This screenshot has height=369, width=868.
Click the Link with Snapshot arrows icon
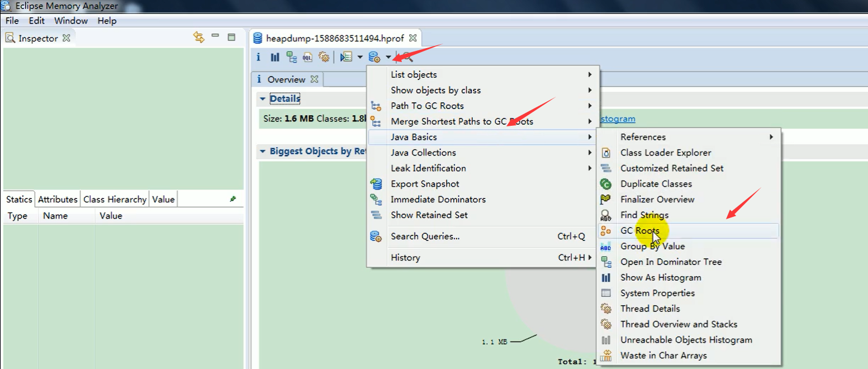tap(198, 37)
